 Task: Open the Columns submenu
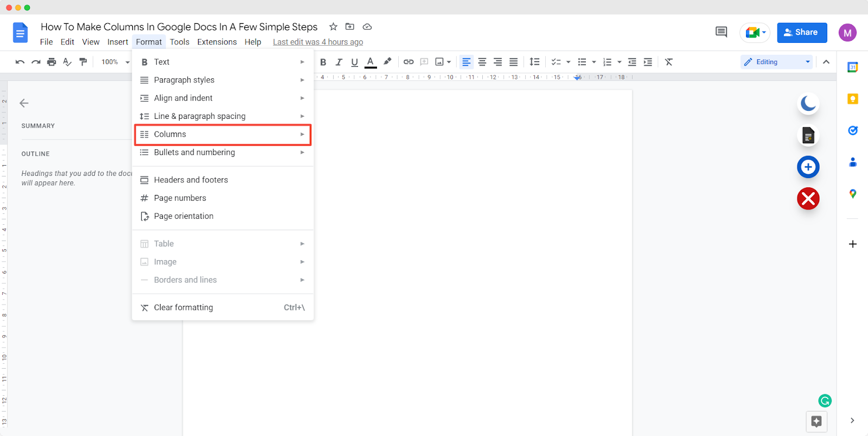click(222, 134)
